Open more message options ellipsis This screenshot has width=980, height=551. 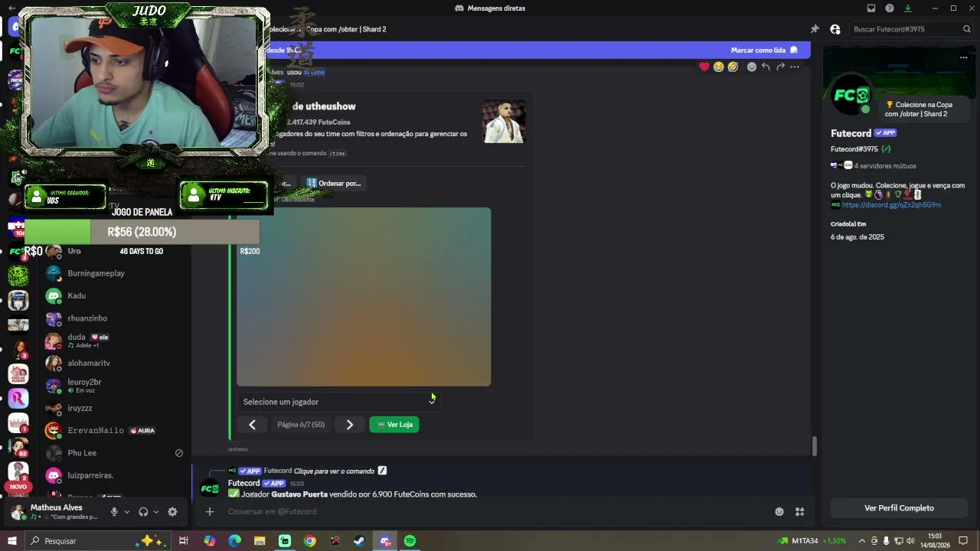pos(795,67)
